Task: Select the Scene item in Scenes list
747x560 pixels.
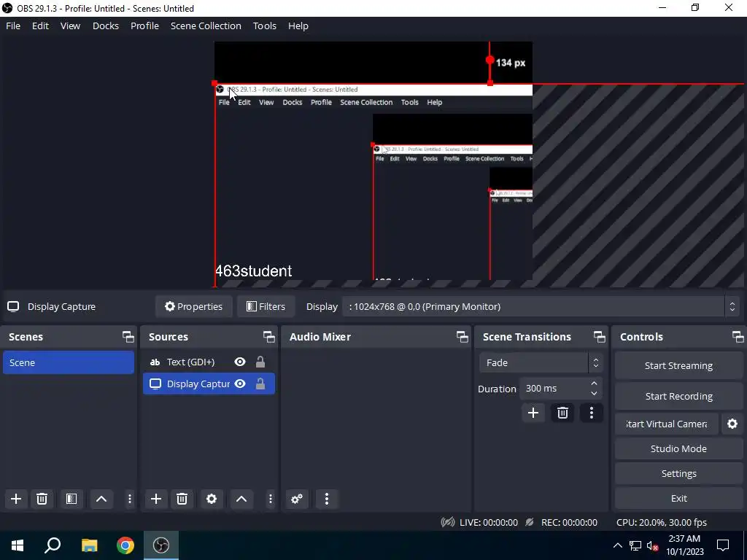Action: pyautogui.click(x=69, y=362)
